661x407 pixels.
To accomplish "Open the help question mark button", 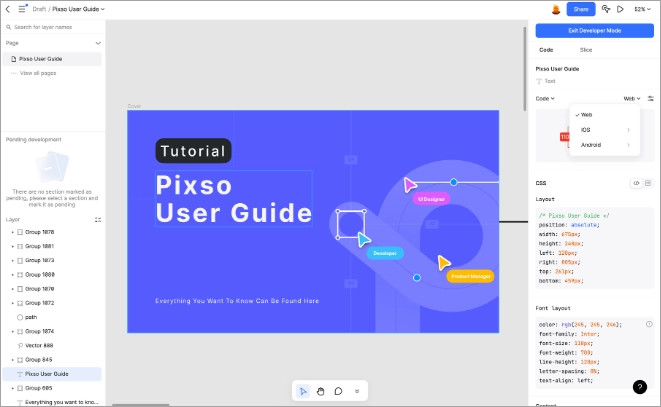I will [x=640, y=387].
